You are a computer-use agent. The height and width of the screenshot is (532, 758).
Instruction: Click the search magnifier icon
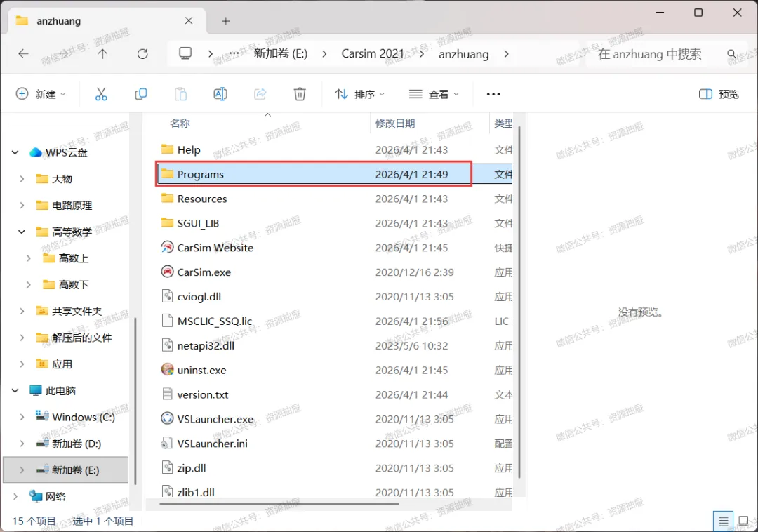tap(732, 53)
